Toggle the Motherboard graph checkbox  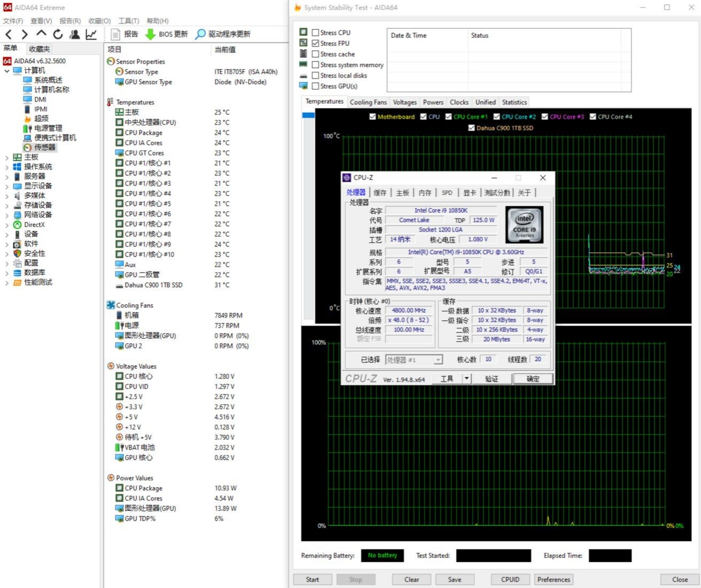(372, 117)
